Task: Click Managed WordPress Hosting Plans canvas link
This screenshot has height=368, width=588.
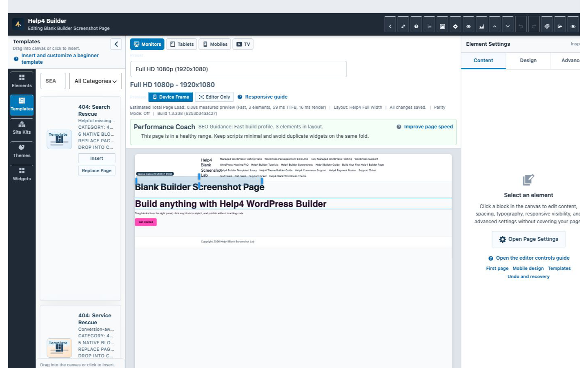Action: point(241,159)
